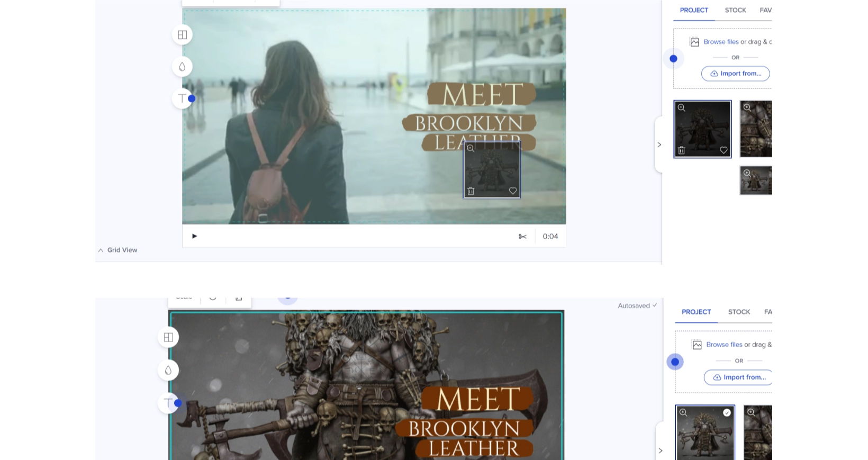
Task: Play the scene preview in upper editor
Action: [x=194, y=236]
